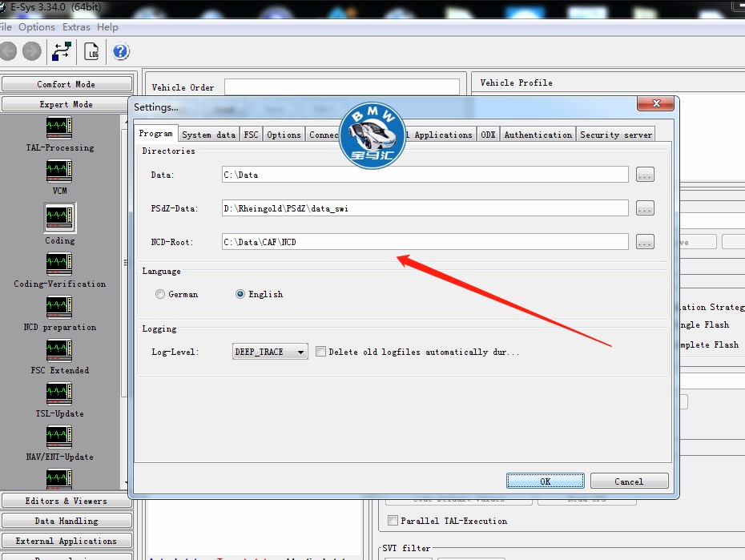The image size is (745, 560).
Task: Click the back navigation arrow in toolbar
Action: point(7,51)
